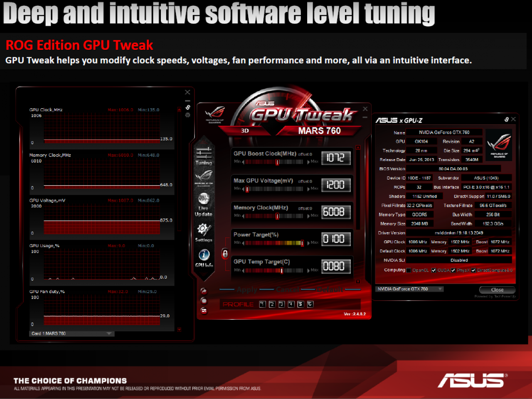Toggle the PhysX checkbox in GPU-Z
The width and height of the screenshot is (532, 399).
(x=453, y=270)
